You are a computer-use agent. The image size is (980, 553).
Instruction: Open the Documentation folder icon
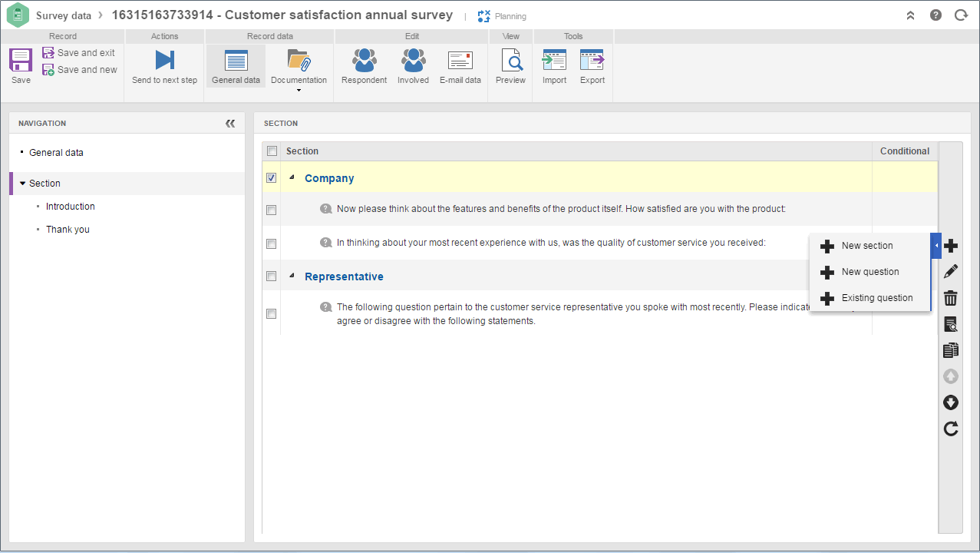[x=299, y=60]
